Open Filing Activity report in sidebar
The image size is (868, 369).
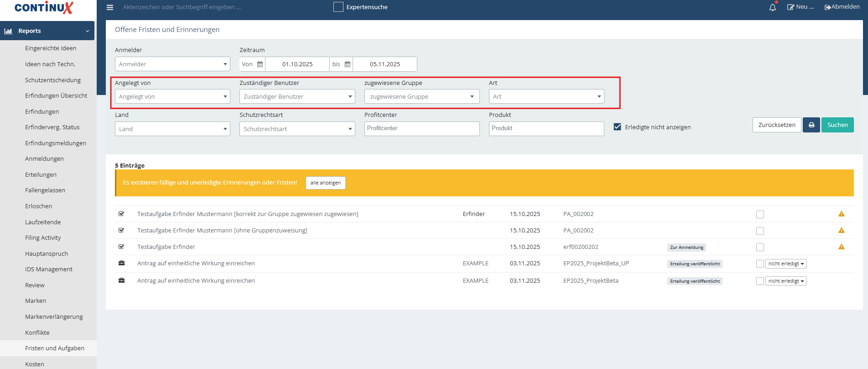pos(43,238)
